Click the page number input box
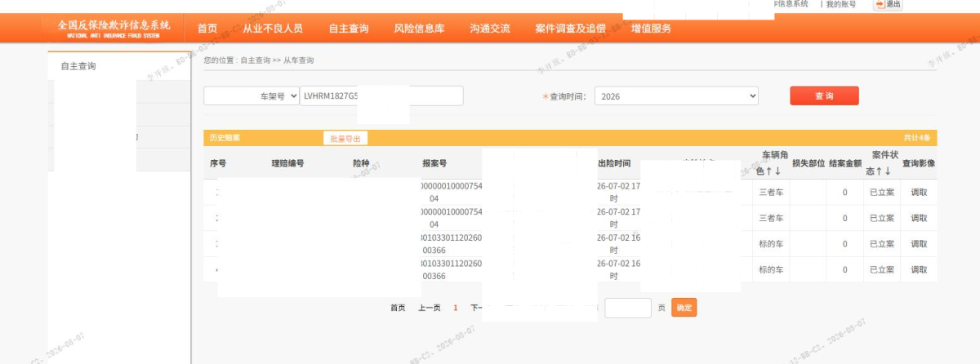Screen dimensions: 980x364 pyautogui.click(x=628, y=308)
